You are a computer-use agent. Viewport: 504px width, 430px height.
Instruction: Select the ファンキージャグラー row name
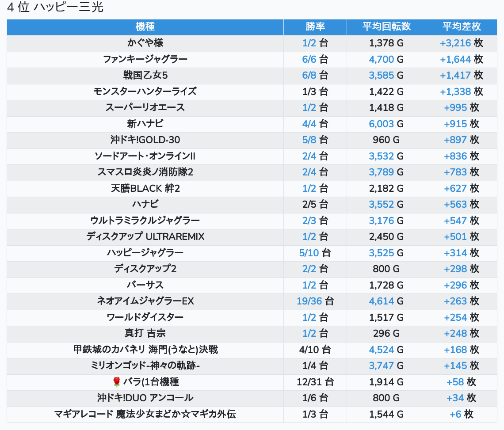pyautogui.click(x=145, y=59)
